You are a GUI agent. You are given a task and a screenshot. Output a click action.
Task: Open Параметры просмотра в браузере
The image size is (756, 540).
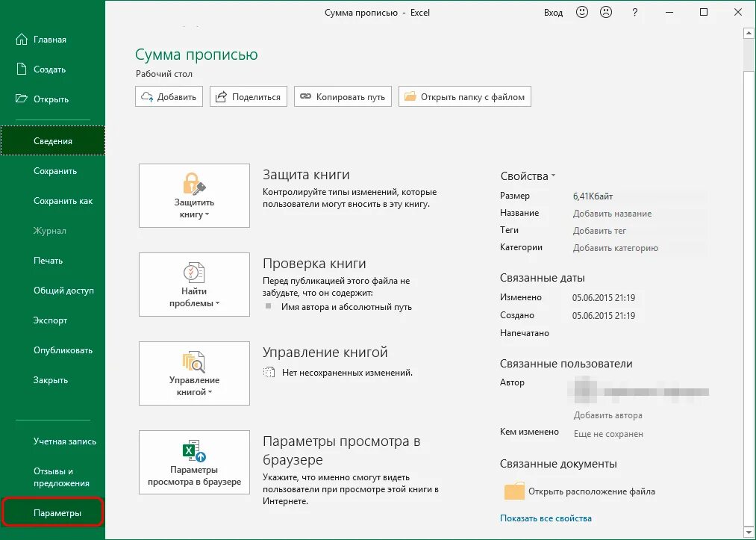click(194, 462)
